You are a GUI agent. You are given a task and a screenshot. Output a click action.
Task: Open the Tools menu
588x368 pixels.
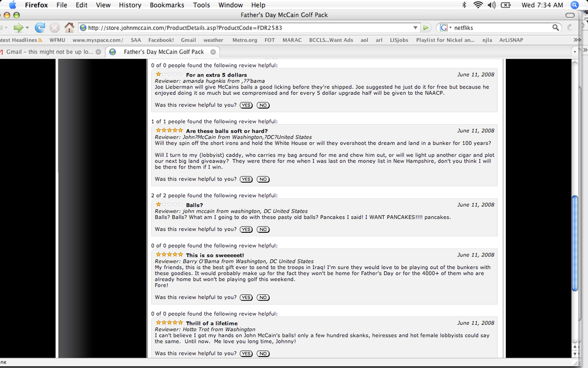point(202,5)
